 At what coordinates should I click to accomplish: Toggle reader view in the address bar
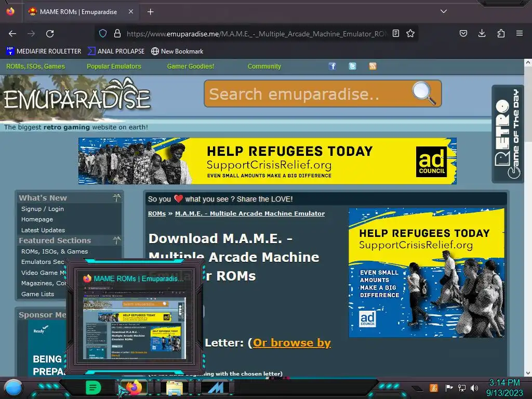pos(395,33)
